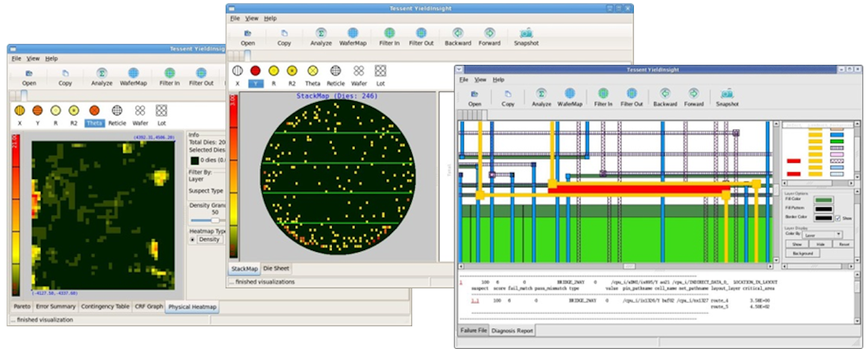The image size is (868, 349).
Task: Filter In icon in left heatmap window
Action: [170, 73]
